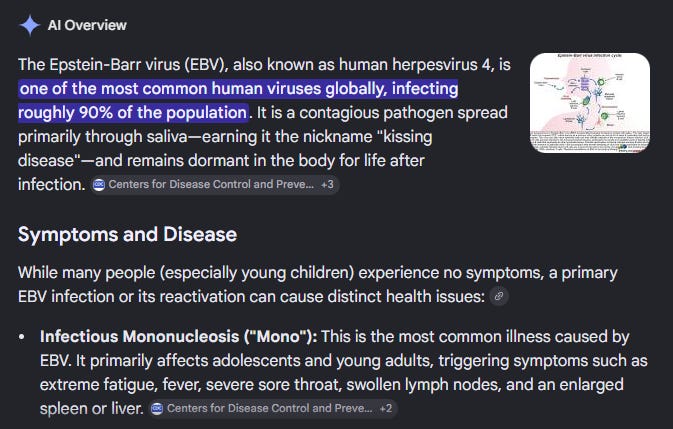
Task: Click the bullet point before Infectious Mononucleosis
Action: click(x=22, y=337)
